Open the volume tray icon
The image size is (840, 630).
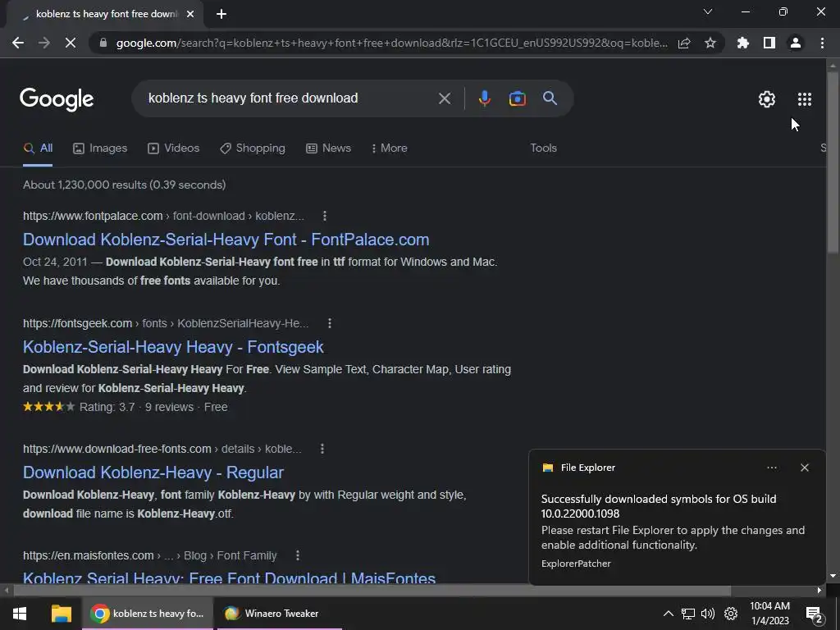click(x=708, y=614)
